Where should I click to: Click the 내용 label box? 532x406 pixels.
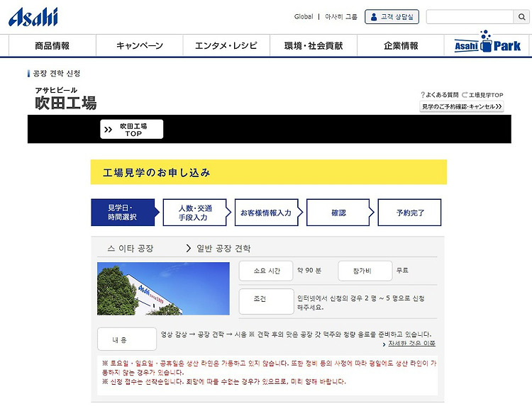pos(127,339)
